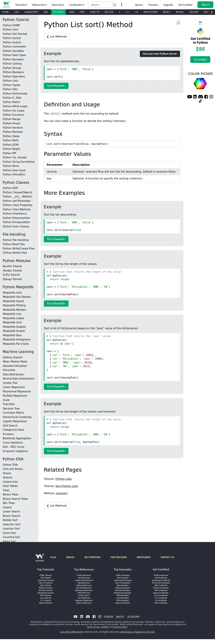Open Python Certificate in the footer

[x=161, y=588]
